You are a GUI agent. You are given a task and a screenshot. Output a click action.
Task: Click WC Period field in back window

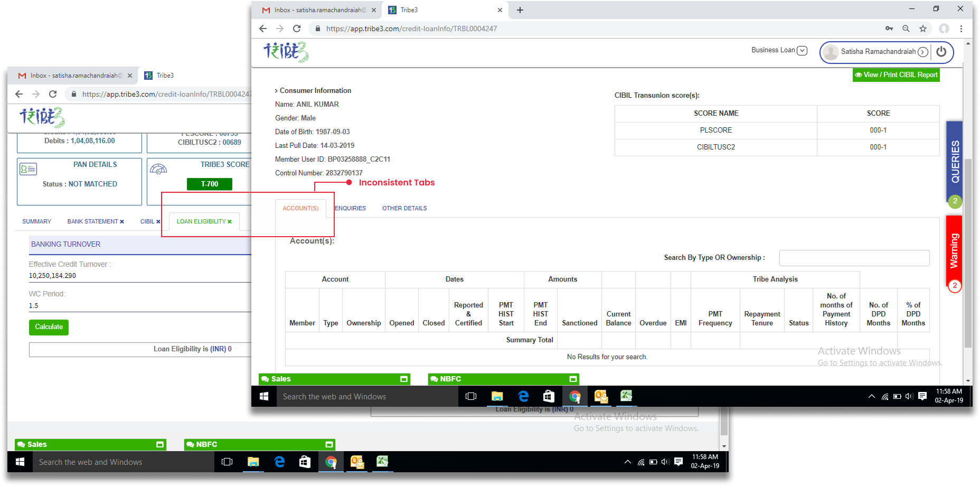pos(140,306)
